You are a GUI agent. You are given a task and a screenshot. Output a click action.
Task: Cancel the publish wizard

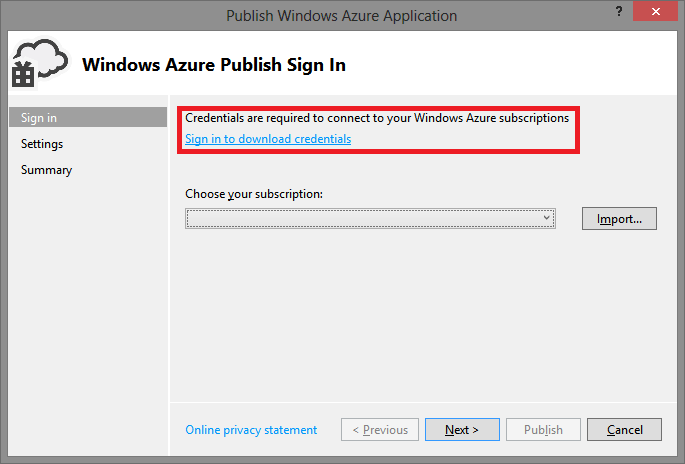pos(624,429)
